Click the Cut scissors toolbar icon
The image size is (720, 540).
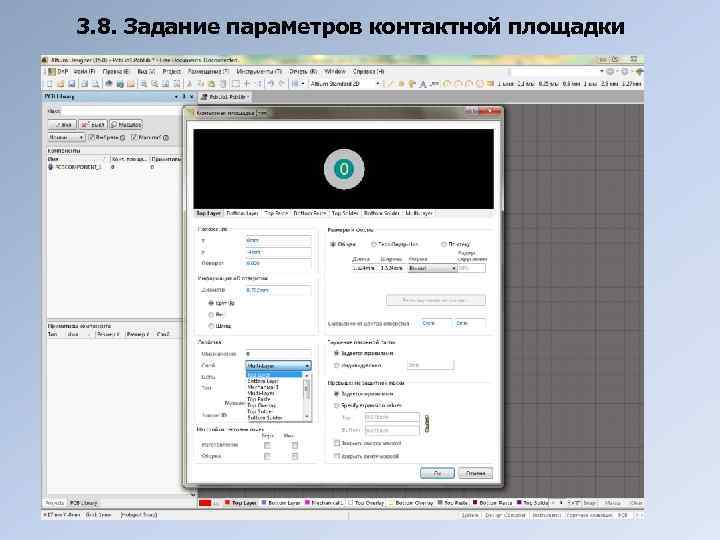click(189, 84)
